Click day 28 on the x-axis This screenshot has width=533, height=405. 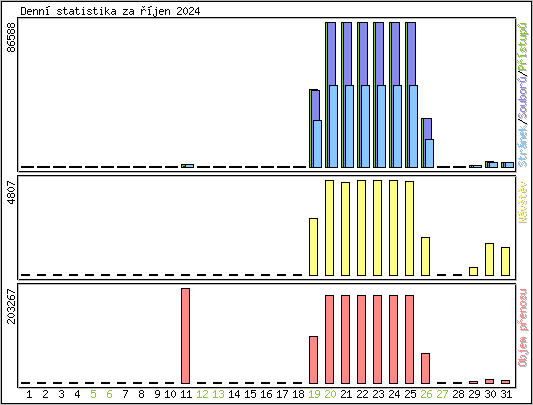(458, 394)
